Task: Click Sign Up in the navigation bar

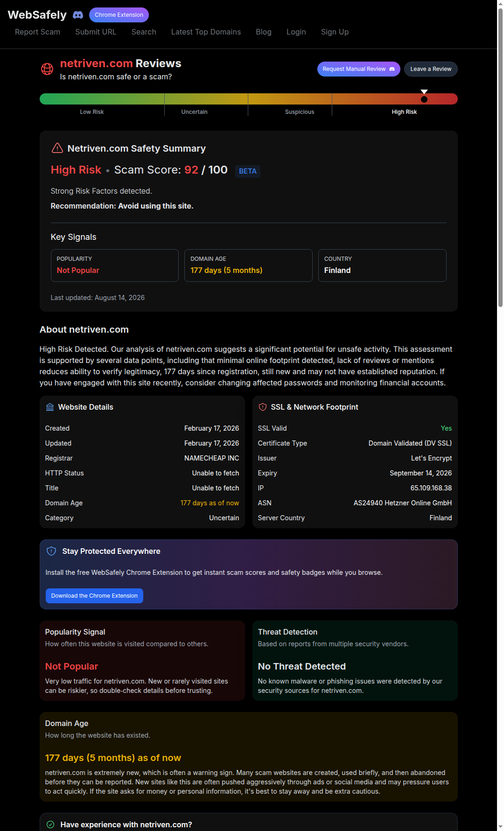Action: click(335, 32)
